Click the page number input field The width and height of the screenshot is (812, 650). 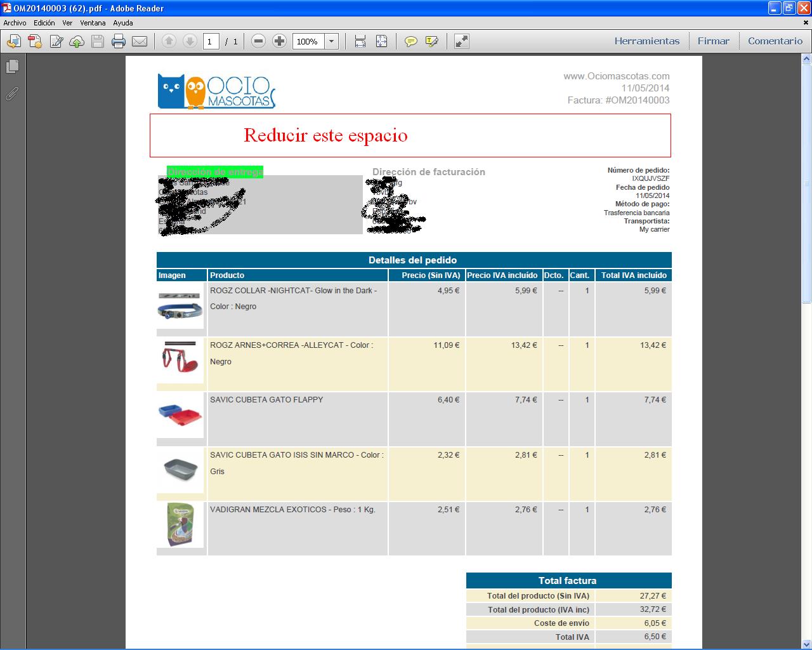click(211, 41)
